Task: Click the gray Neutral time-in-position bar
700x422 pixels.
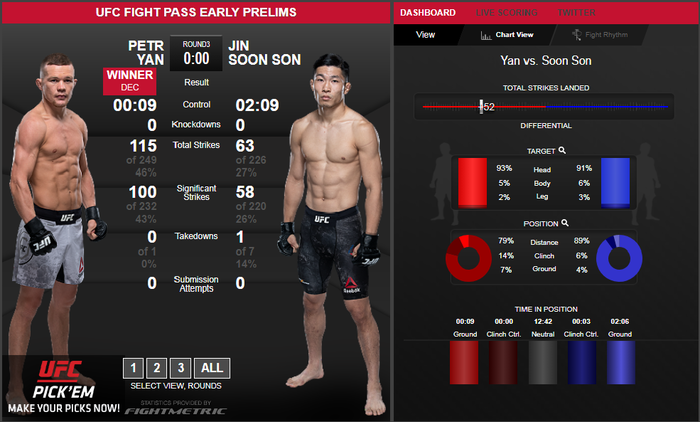Action: (543, 362)
